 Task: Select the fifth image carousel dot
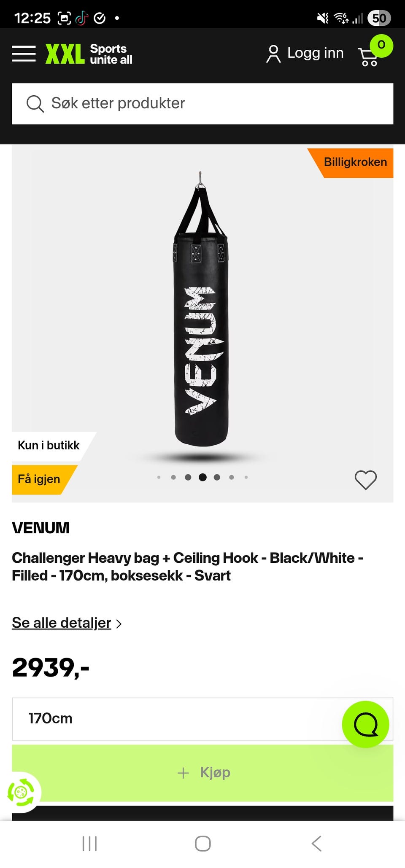[x=217, y=477]
